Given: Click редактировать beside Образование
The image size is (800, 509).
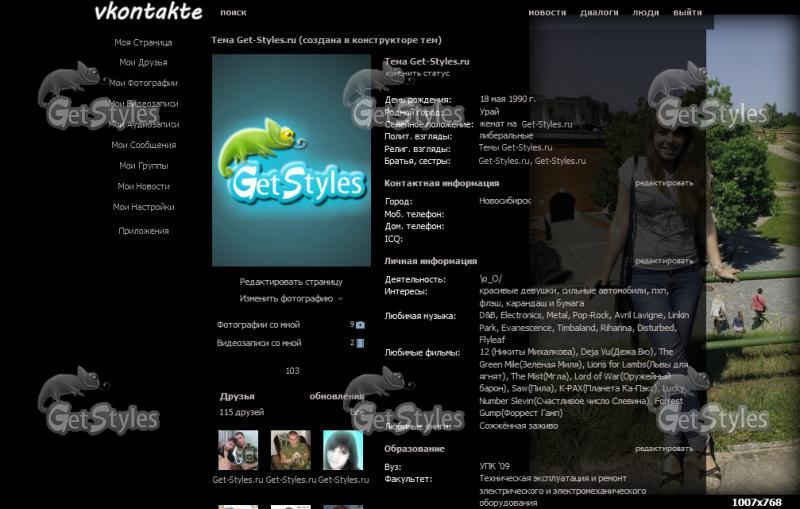Looking at the screenshot, I should pos(664,449).
